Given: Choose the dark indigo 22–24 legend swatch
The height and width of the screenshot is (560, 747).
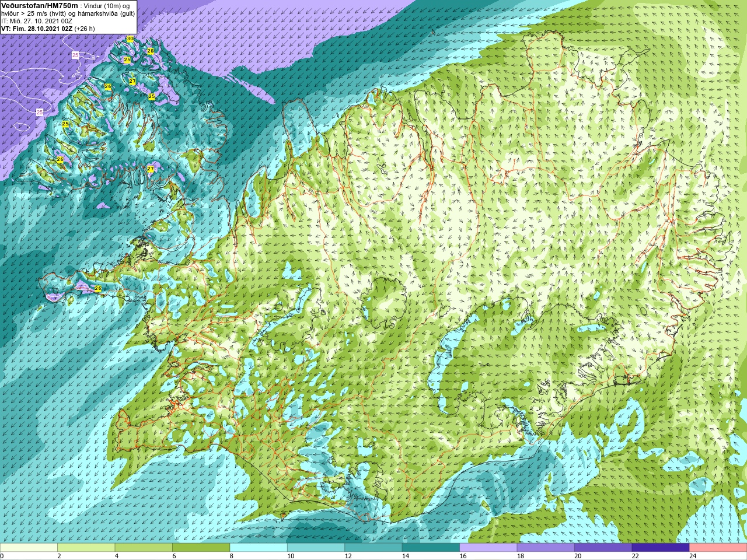Looking at the screenshot, I should coord(661,548).
